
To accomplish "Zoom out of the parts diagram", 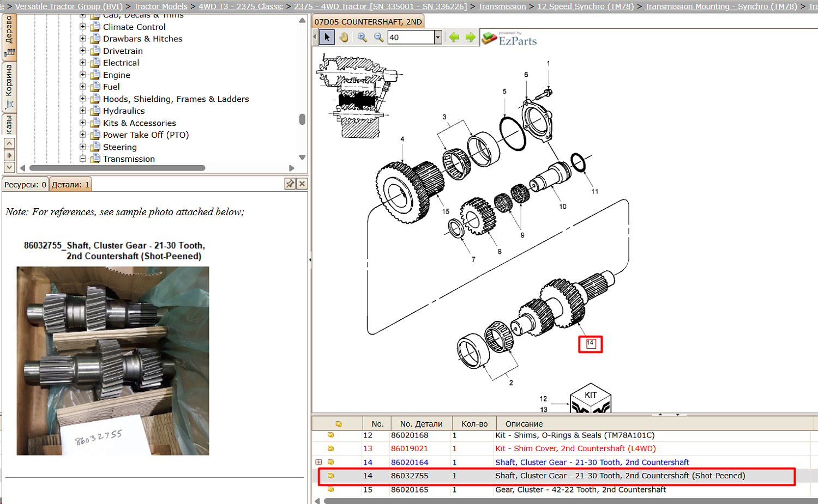I will coord(378,37).
